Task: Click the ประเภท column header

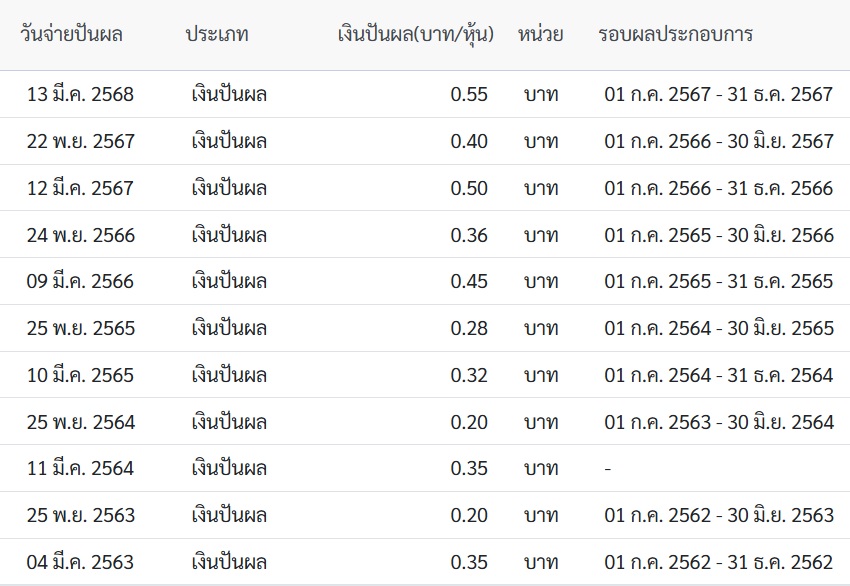Action: click(217, 35)
